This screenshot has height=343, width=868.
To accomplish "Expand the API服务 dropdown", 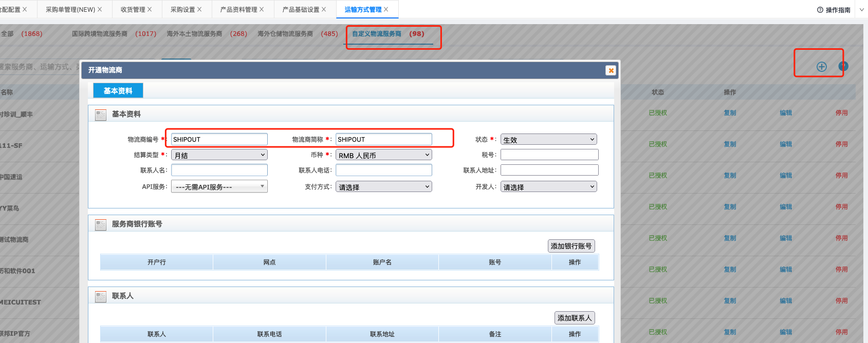I will (x=219, y=186).
